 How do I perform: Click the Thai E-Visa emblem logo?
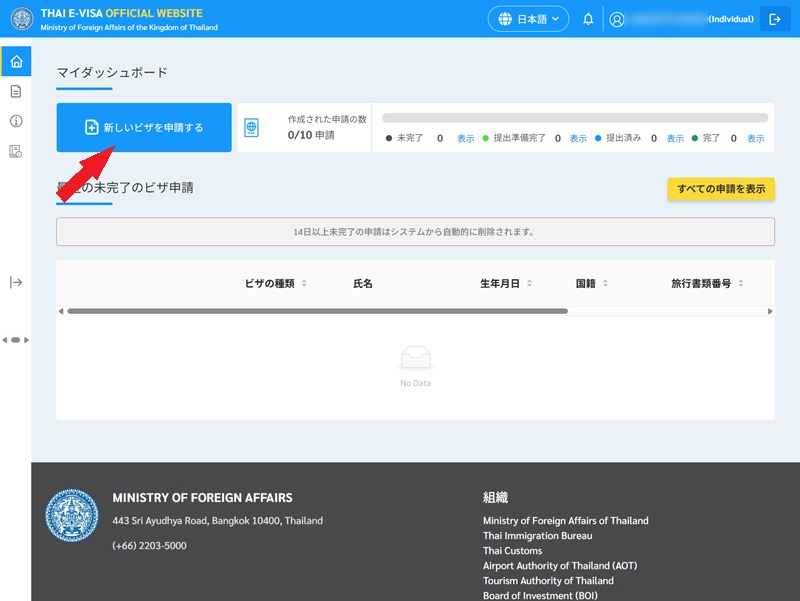22,19
